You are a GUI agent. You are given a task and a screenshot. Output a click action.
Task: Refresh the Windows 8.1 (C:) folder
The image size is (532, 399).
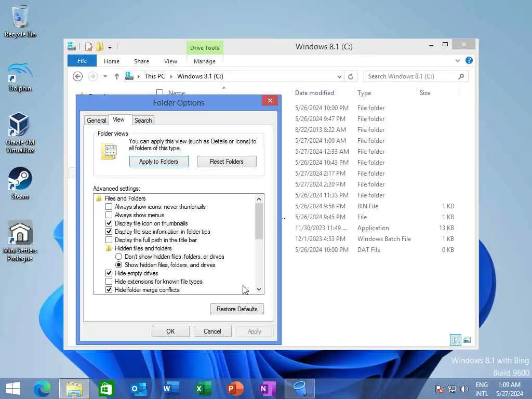pyautogui.click(x=351, y=77)
